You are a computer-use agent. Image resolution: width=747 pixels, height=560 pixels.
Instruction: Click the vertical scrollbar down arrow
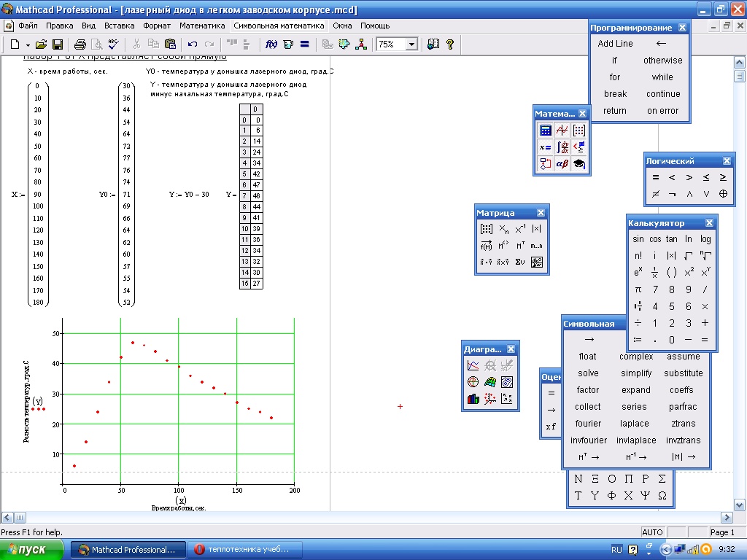(x=740, y=505)
